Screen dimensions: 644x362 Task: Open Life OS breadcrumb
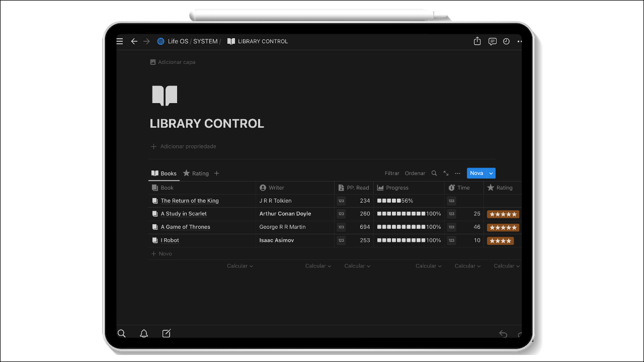pyautogui.click(x=178, y=41)
